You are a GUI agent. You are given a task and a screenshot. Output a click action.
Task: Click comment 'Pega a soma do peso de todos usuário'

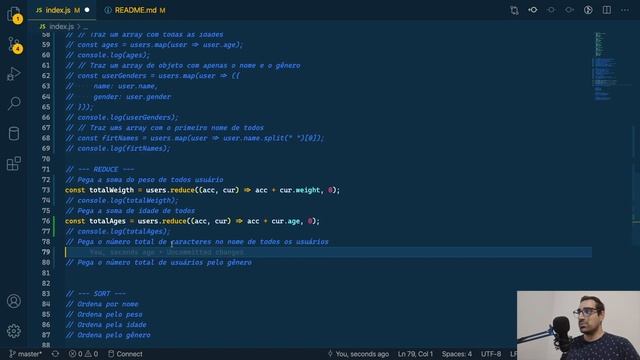click(x=144, y=180)
